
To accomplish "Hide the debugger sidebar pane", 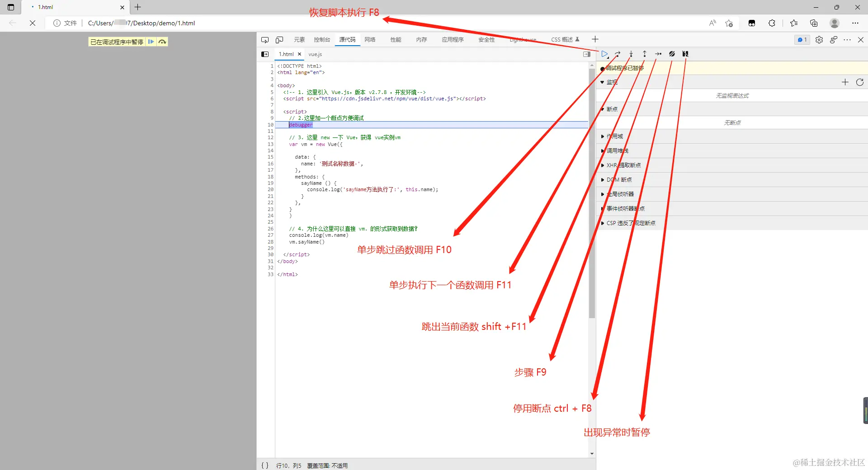I will tap(587, 54).
